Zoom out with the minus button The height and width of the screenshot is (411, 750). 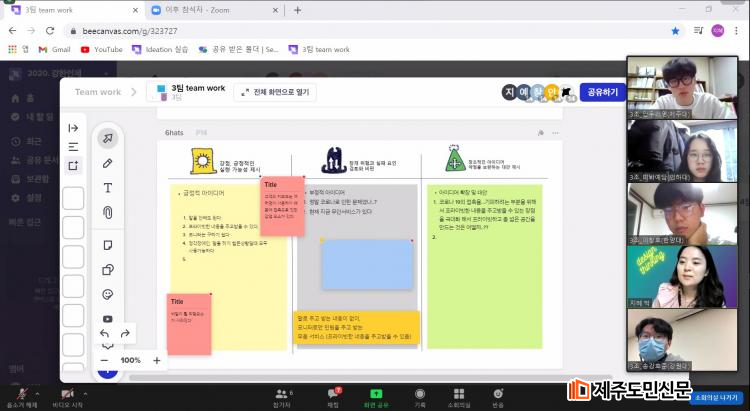(x=103, y=360)
